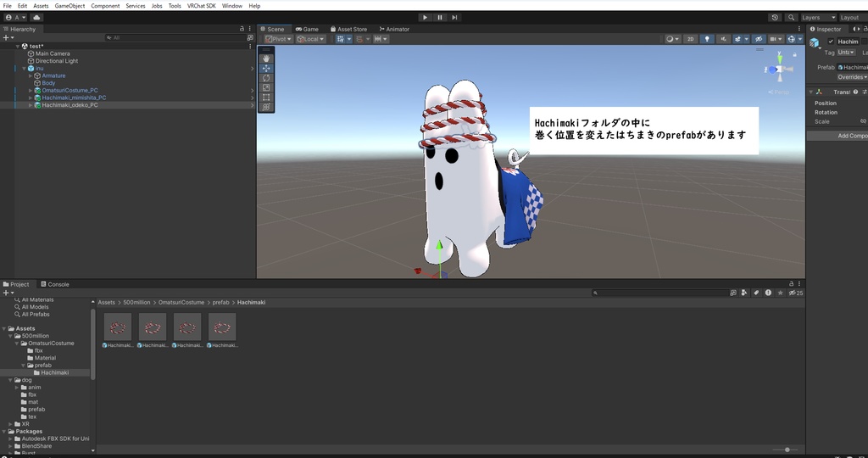868x458 pixels.
Task: Select the Rect tool in scene overlay
Action: (266, 98)
